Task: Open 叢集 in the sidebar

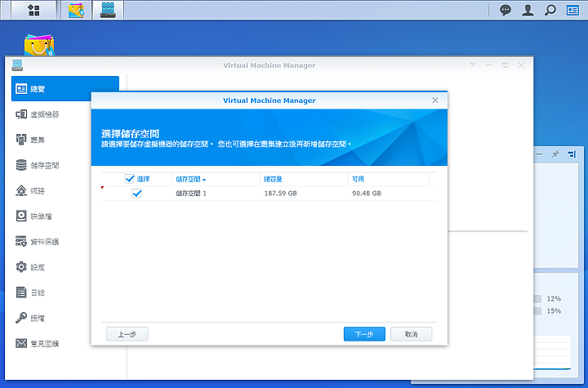Action: tap(30, 140)
